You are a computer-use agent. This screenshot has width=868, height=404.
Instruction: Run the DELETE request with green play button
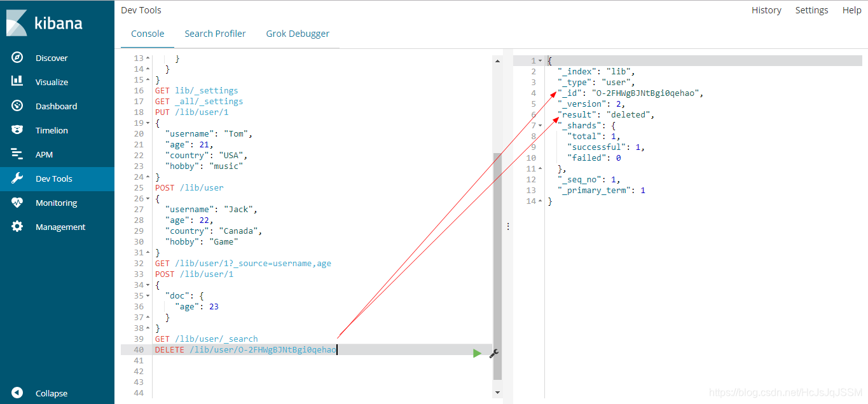click(x=477, y=353)
